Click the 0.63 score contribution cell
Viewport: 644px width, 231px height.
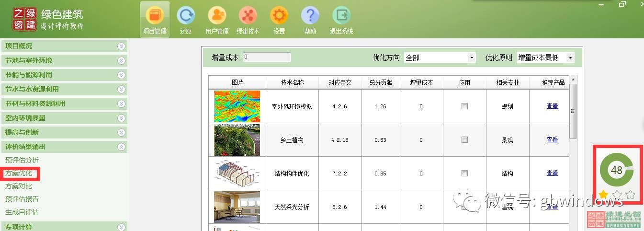(381, 140)
